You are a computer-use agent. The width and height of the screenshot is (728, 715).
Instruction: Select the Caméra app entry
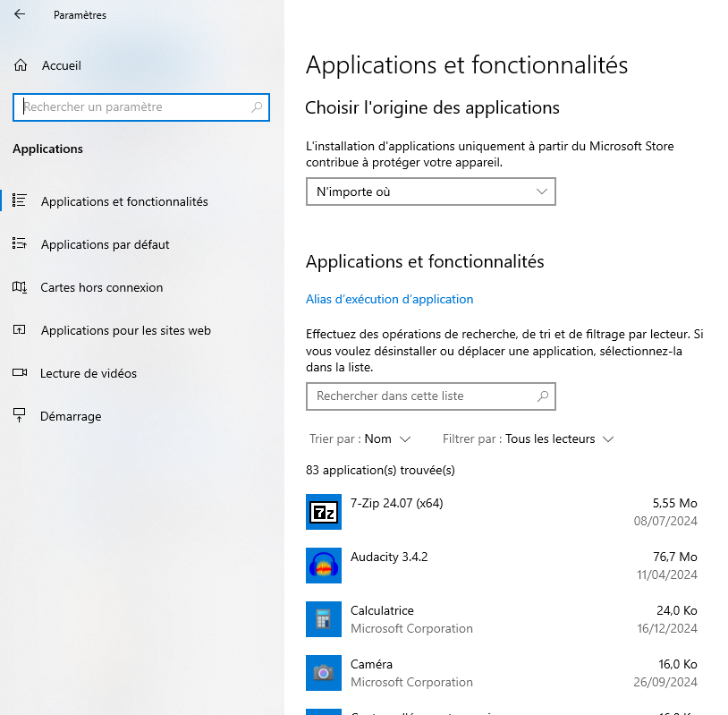coord(502,673)
